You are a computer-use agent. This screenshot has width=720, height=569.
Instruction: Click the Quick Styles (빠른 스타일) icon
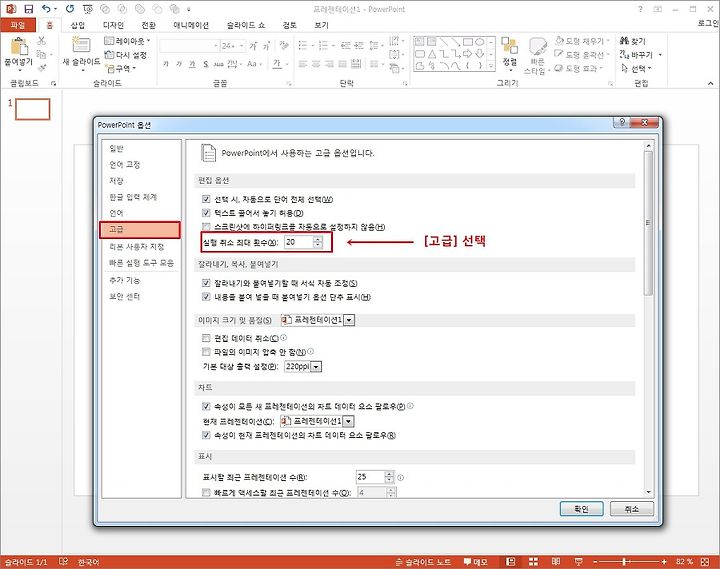click(x=537, y=46)
